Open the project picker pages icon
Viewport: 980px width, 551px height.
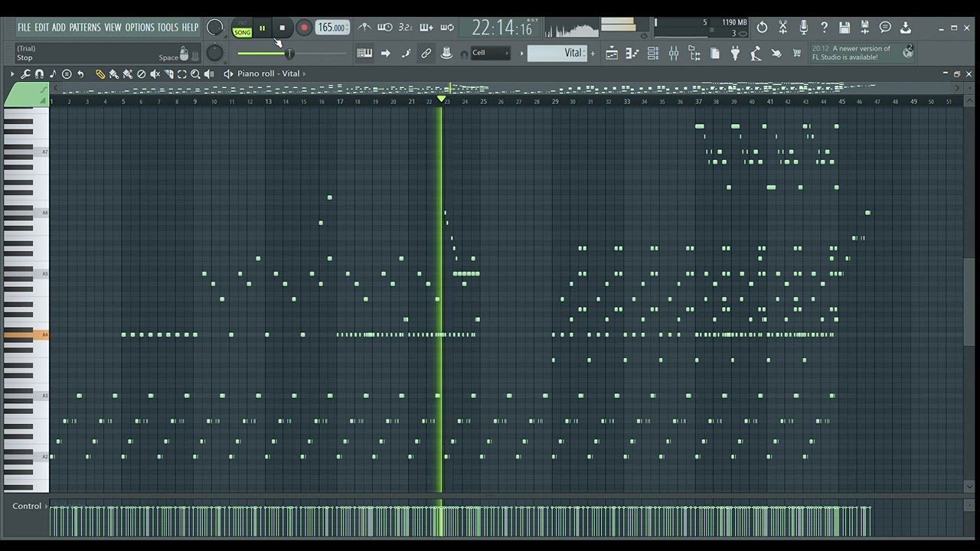[x=715, y=53]
